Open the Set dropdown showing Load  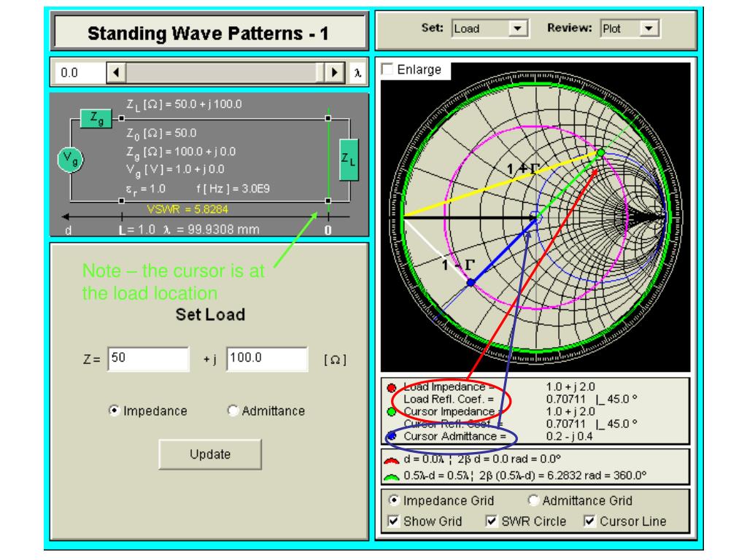[490, 28]
